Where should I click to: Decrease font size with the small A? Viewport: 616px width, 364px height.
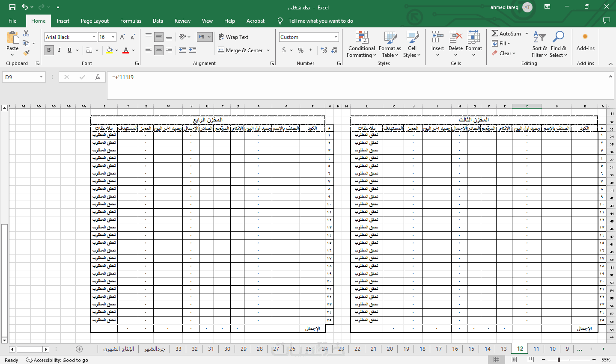133,37
